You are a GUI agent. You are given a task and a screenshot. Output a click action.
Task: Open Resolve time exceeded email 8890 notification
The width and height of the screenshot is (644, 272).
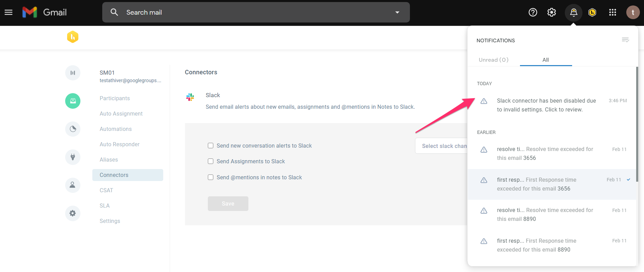click(x=552, y=215)
